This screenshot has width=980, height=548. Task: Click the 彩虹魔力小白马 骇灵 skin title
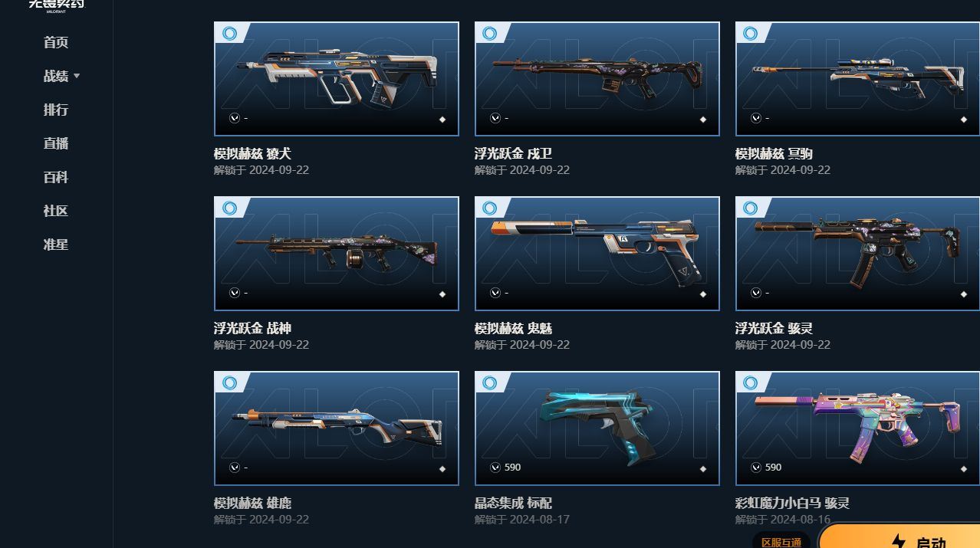(792, 504)
